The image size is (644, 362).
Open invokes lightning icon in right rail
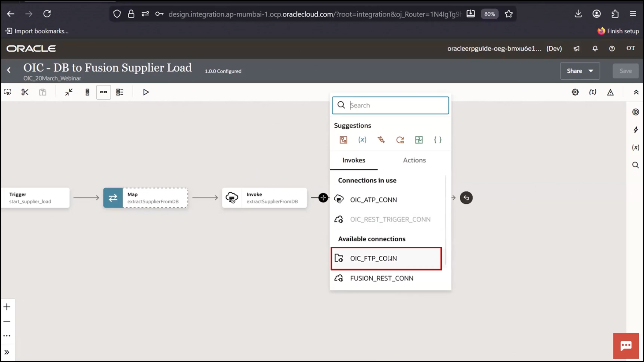(x=636, y=130)
